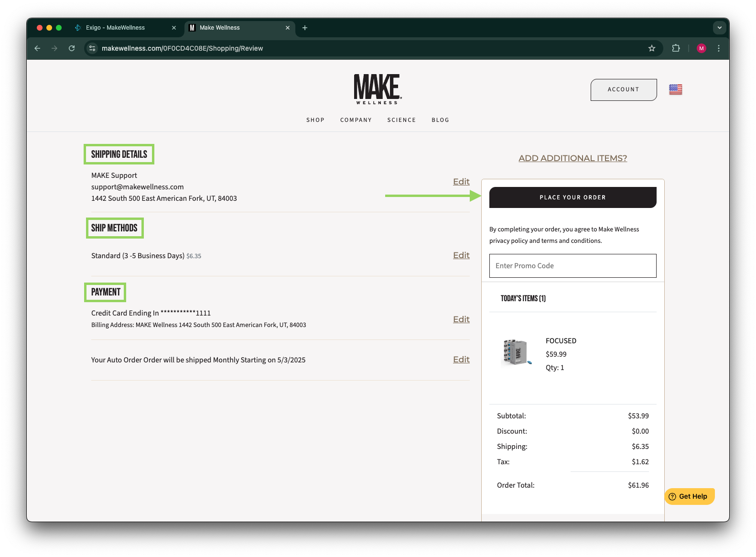Viewport: 756px width, 557px height.
Task: Click the MAKE Support name text
Action: click(114, 175)
